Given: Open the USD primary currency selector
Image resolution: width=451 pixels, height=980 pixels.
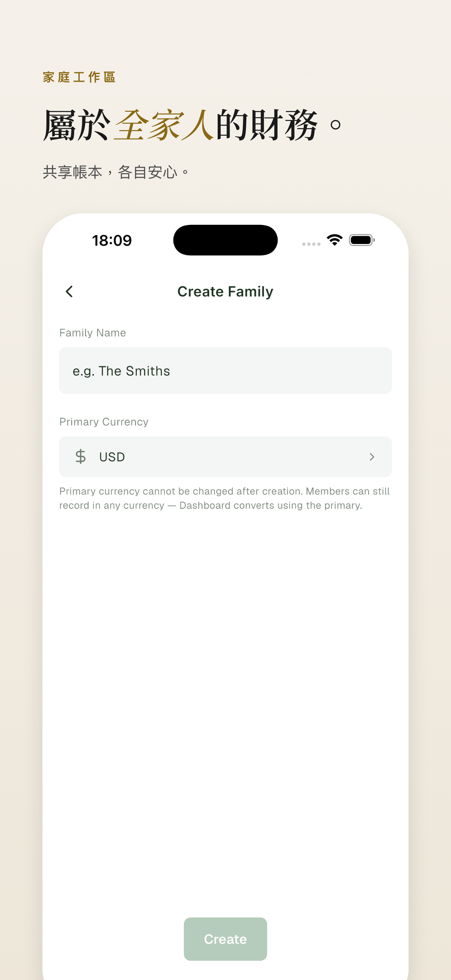Looking at the screenshot, I should point(225,457).
